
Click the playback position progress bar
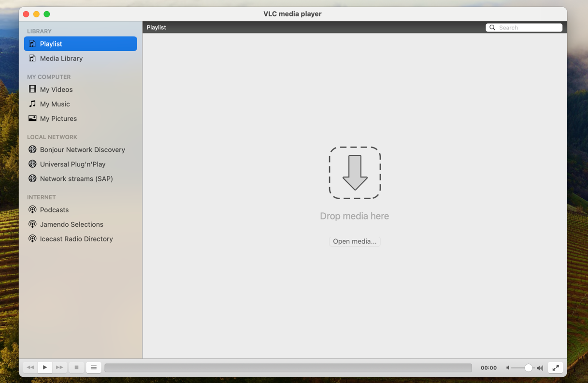[x=288, y=368]
